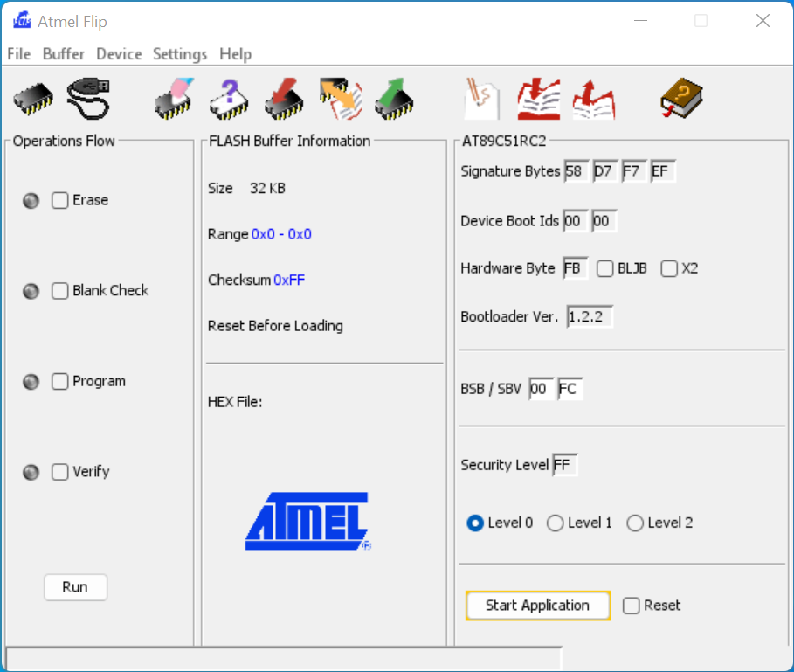Click the first Device Boot Ids field

[576, 221]
